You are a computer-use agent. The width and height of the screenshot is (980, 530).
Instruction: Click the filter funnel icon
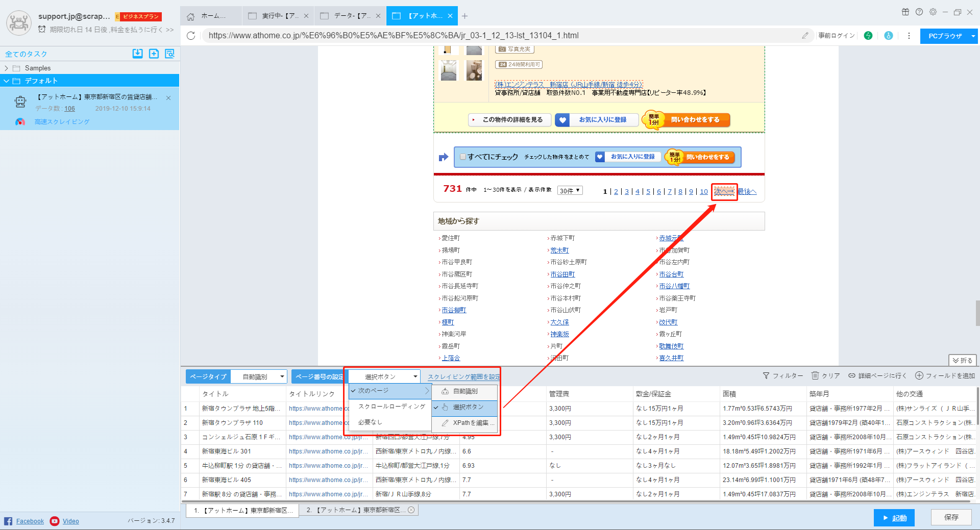tap(766, 375)
